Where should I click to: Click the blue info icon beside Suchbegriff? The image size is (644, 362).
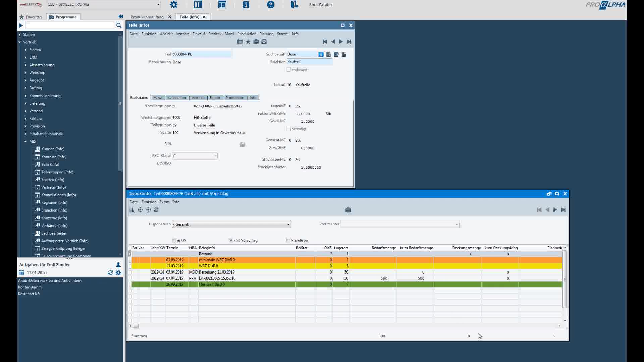pos(321,54)
